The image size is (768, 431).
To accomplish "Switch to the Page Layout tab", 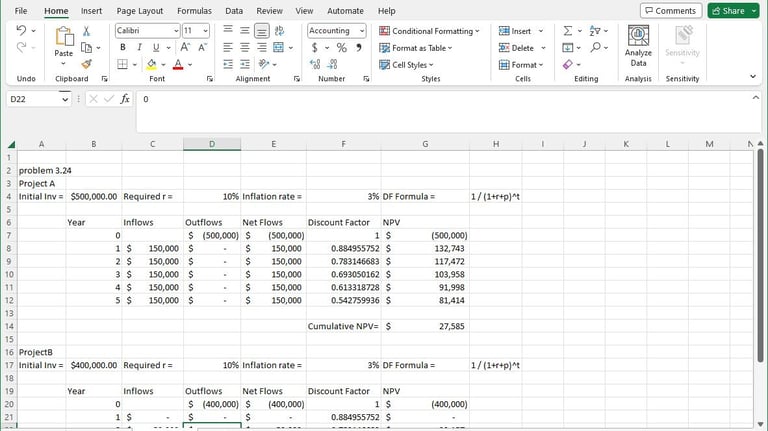I will 140,11.
